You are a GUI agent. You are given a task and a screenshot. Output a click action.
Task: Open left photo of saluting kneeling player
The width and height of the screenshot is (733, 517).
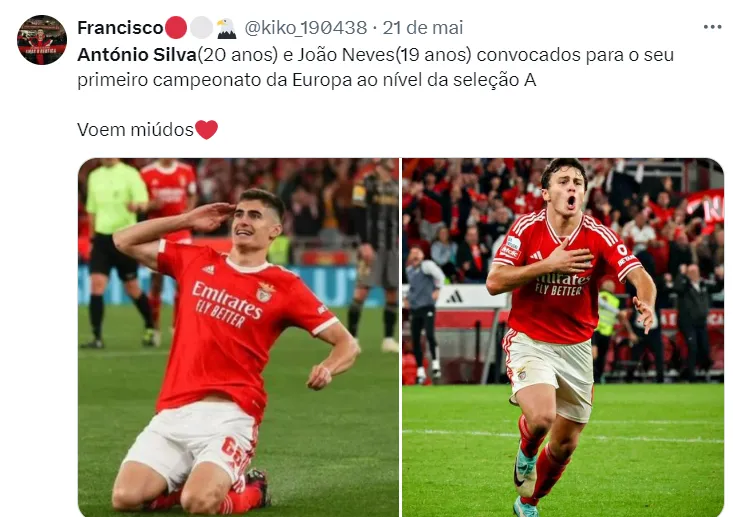(238, 337)
